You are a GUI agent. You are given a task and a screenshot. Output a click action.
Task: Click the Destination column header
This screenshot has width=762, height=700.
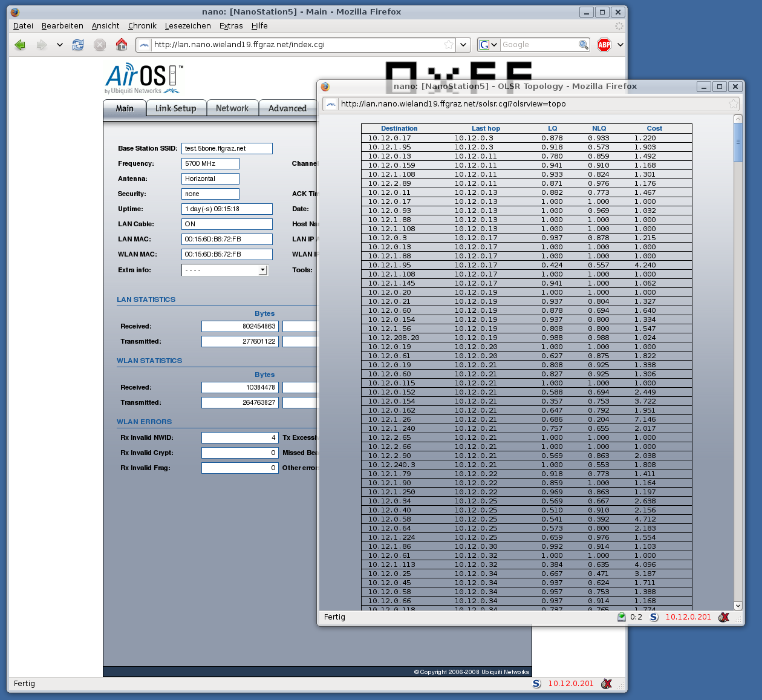point(399,128)
